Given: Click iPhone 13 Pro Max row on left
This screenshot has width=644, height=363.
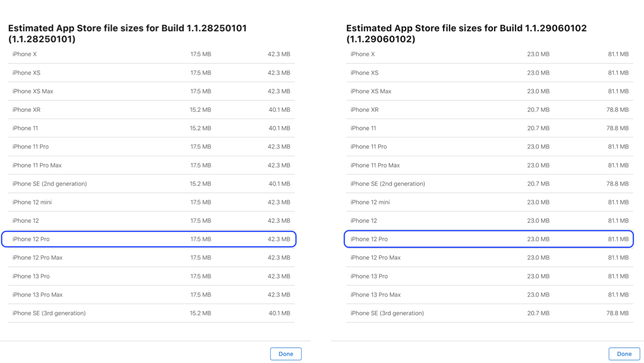Looking at the screenshot, I should point(151,294).
